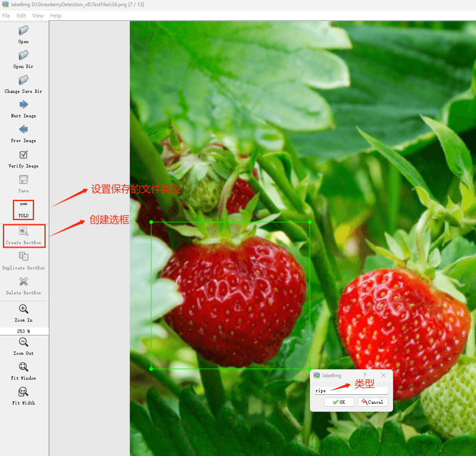
Task: Toggle the YOLO save format button
Action: [x=24, y=209]
